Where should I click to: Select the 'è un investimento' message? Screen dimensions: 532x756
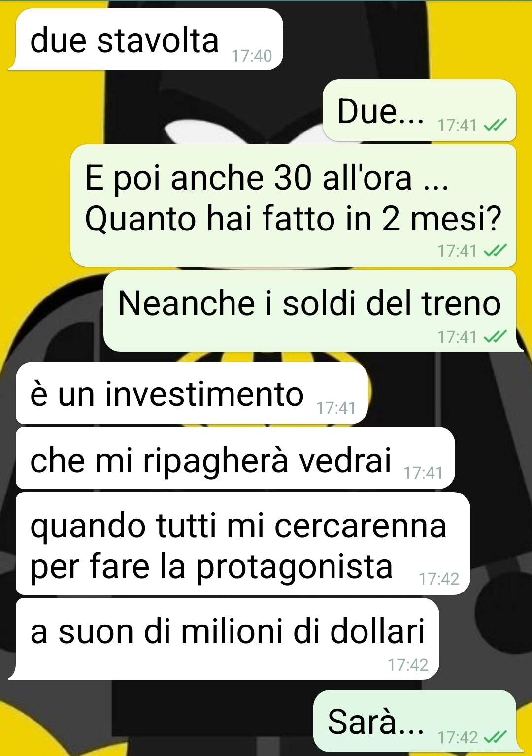(x=192, y=393)
